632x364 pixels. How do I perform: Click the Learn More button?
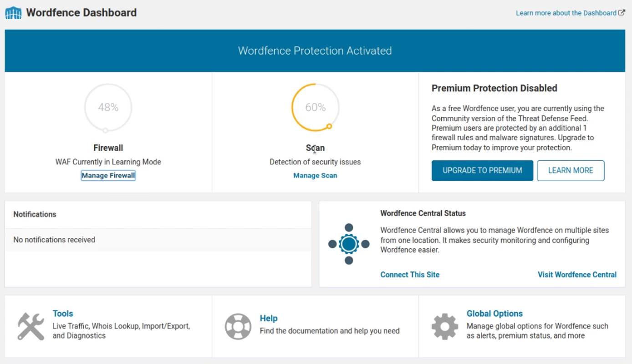pos(571,170)
